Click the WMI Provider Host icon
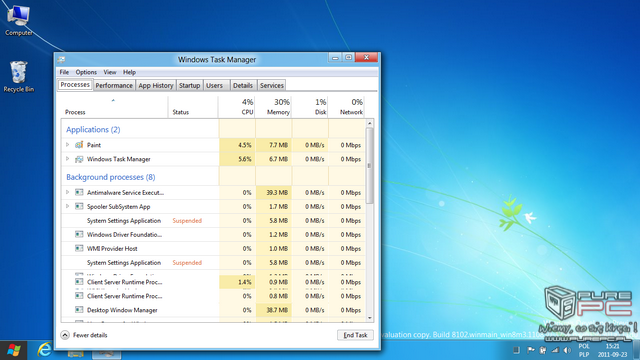This screenshot has width=640, height=360. click(79, 248)
